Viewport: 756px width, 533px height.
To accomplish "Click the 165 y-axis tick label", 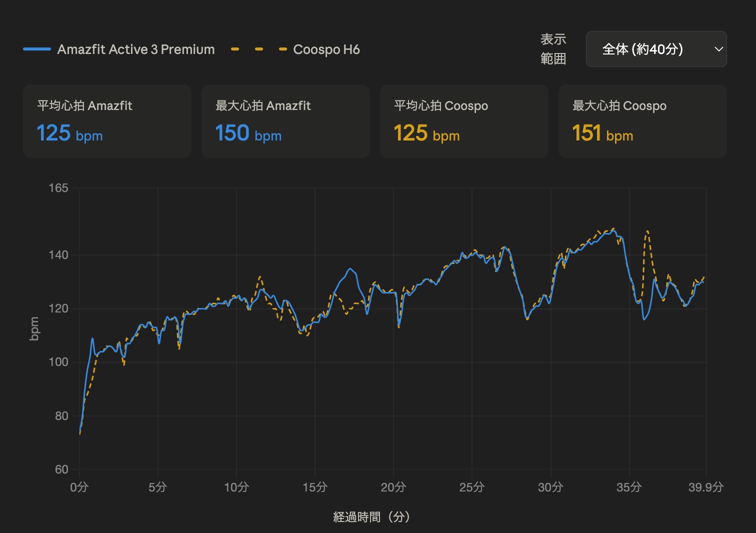I will tap(58, 188).
